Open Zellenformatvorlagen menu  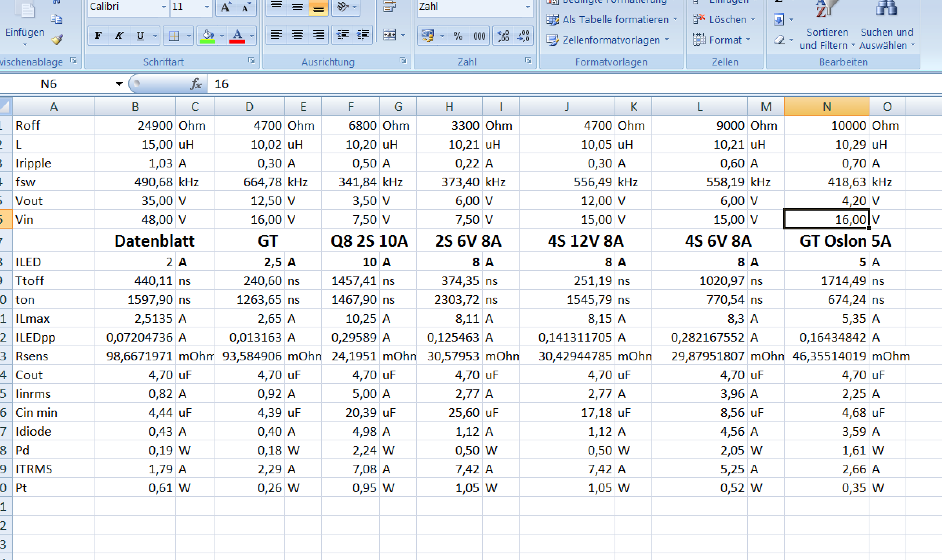tap(608, 40)
